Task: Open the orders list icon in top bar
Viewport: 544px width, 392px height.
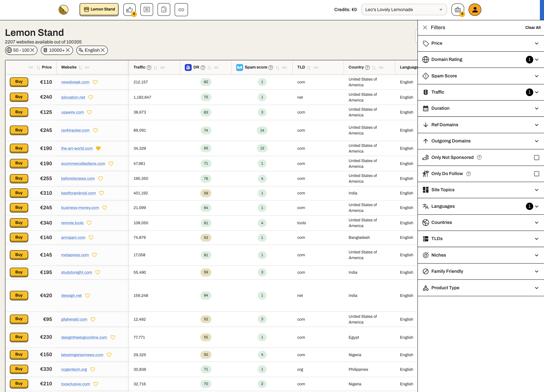Action: [x=147, y=10]
